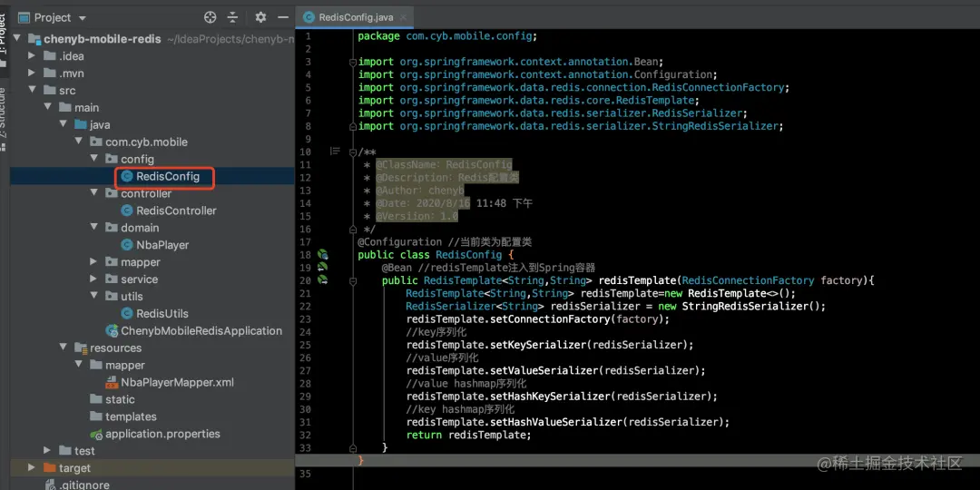Open RedisUtils class file

click(x=162, y=314)
